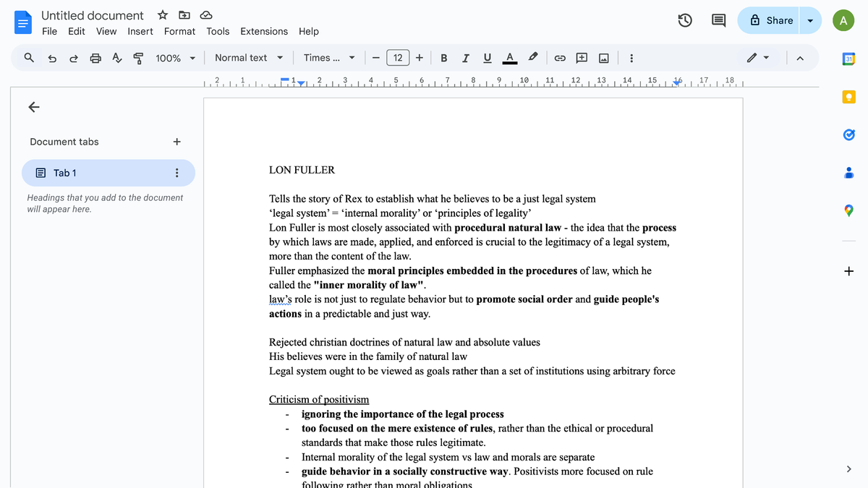
Task: Add a comment from the toolbar
Action: tap(582, 58)
